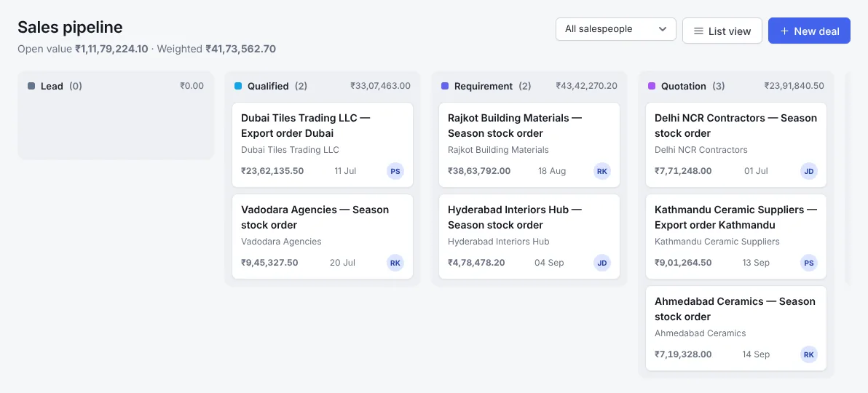Open the Kathmandu Ceramic Suppliers deal title
Image resolution: width=868 pixels, height=393 pixels.
pyautogui.click(x=735, y=218)
